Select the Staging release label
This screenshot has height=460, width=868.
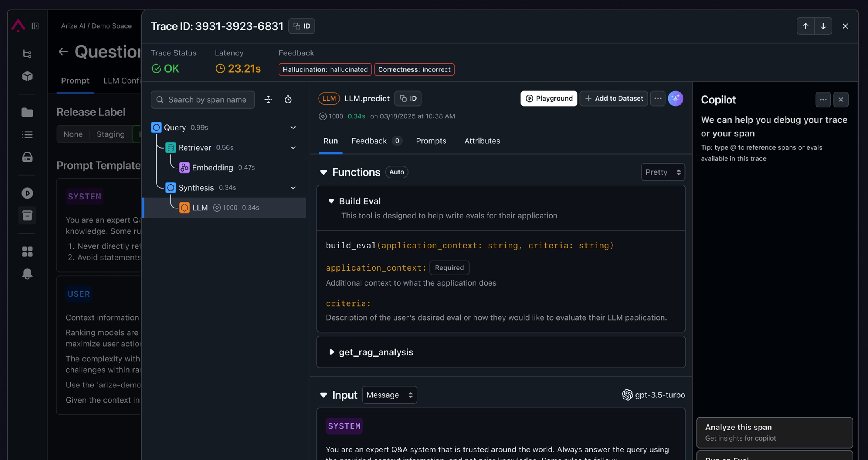pos(111,134)
